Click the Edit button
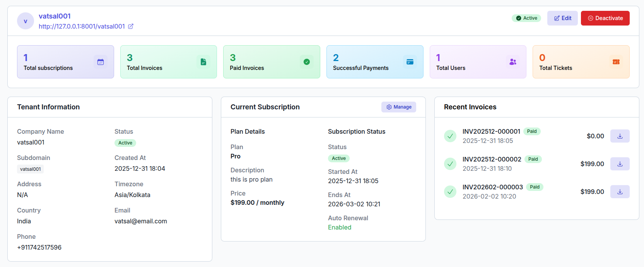 pyautogui.click(x=562, y=18)
